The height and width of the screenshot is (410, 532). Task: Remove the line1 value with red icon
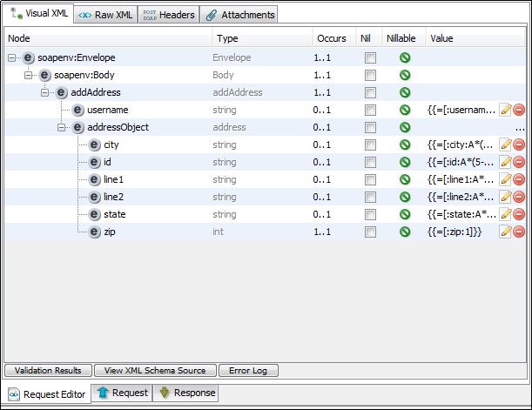pyautogui.click(x=519, y=179)
